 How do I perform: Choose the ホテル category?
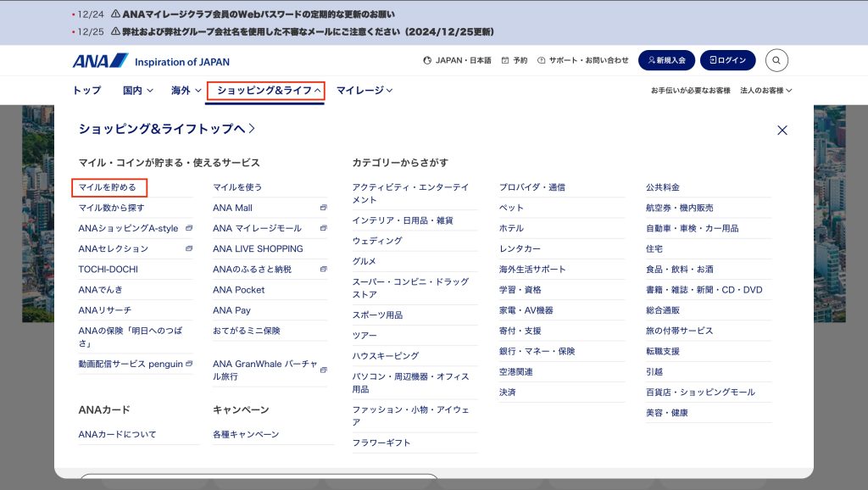[511, 228]
